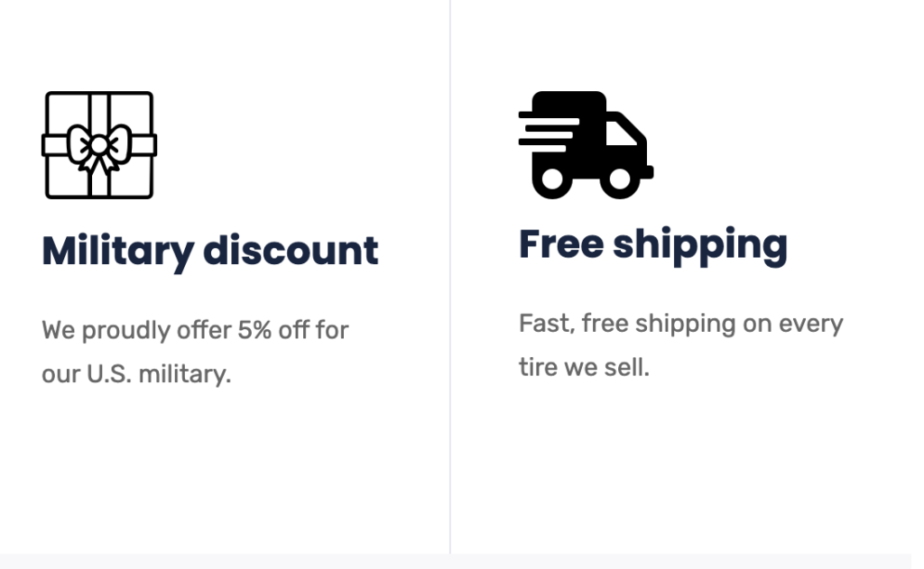This screenshot has width=924, height=569.
Task: Click the "tire we sell." text line
Action: 584,368
